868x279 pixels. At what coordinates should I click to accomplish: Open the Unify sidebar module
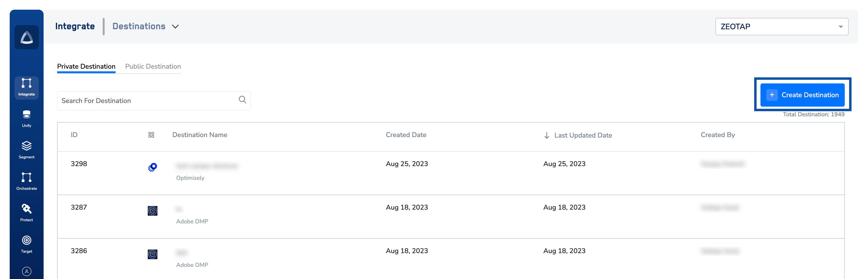coord(27,119)
